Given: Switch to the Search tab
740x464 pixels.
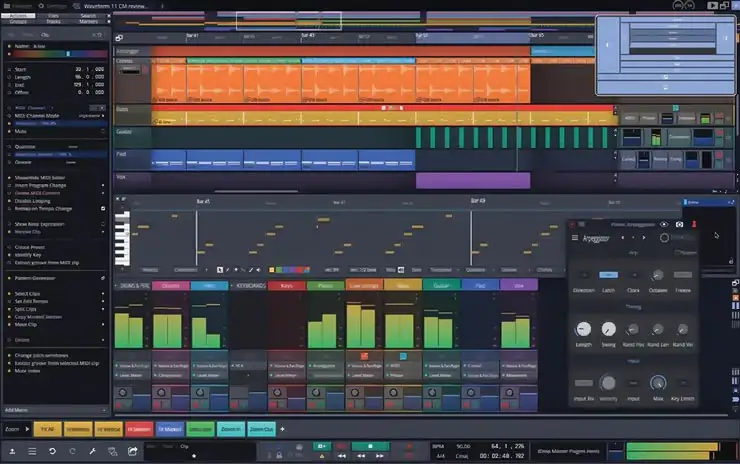Looking at the screenshot, I should click(x=88, y=16).
